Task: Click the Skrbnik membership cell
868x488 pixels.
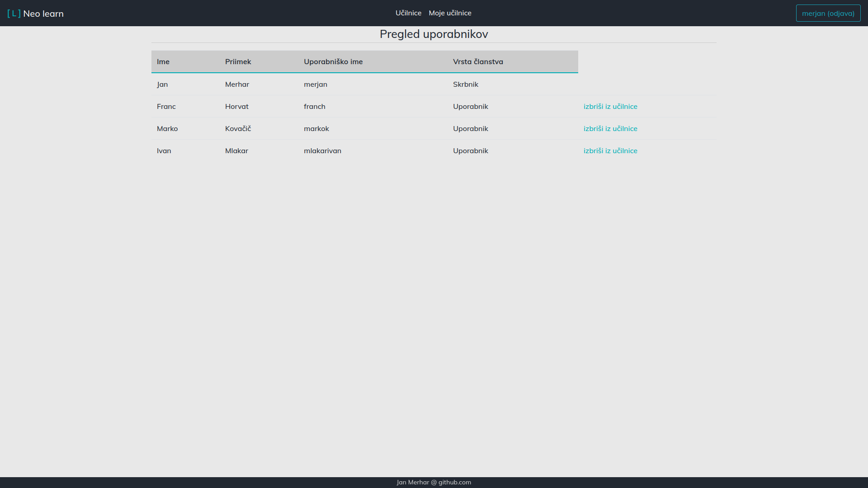Action: [465, 84]
